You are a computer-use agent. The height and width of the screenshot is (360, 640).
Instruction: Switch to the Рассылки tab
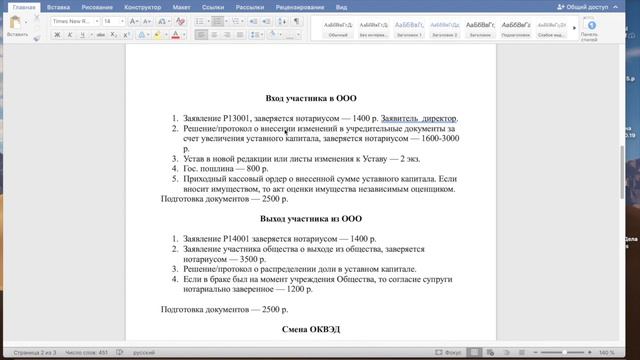point(250,7)
